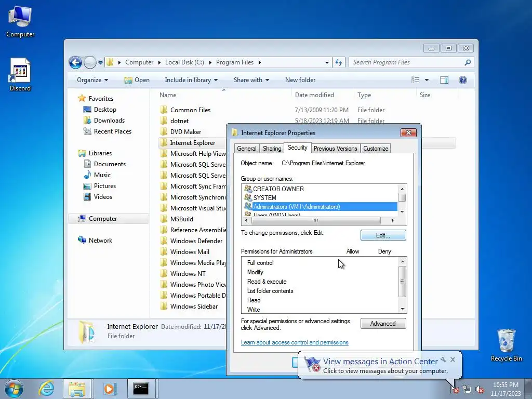The width and height of the screenshot is (532, 399).
Task: Select the dotnet folder
Action: [x=179, y=121]
